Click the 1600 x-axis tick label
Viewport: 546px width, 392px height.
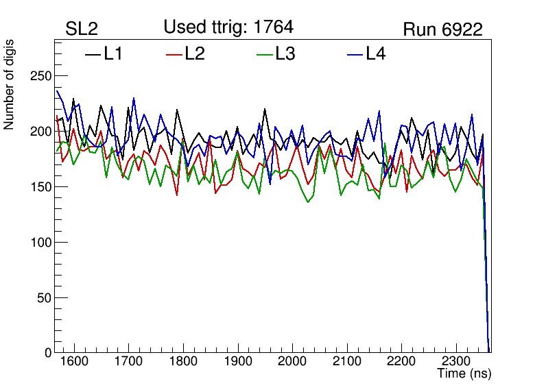tap(73, 362)
